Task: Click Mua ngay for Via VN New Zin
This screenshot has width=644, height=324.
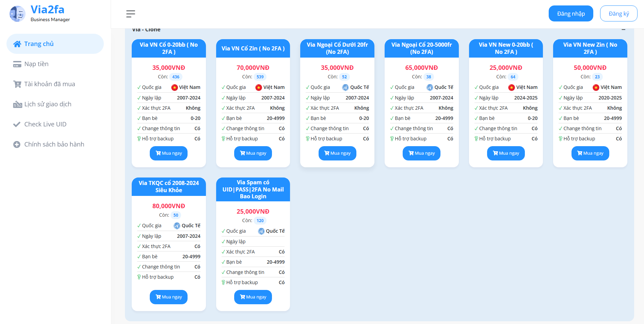Action: click(x=590, y=153)
